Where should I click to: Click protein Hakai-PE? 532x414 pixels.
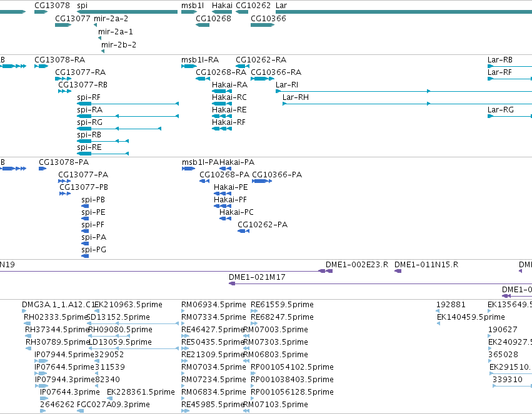click(x=231, y=187)
